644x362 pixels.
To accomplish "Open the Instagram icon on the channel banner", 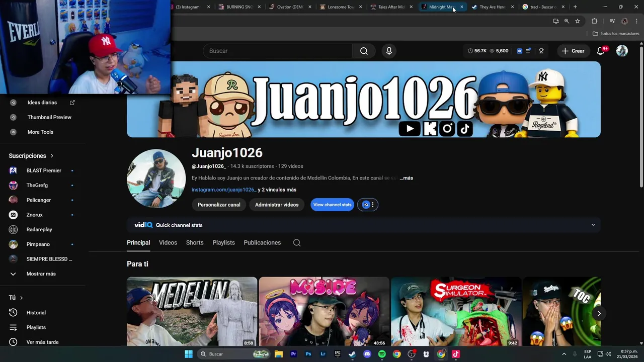I will pyautogui.click(x=447, y=129).
